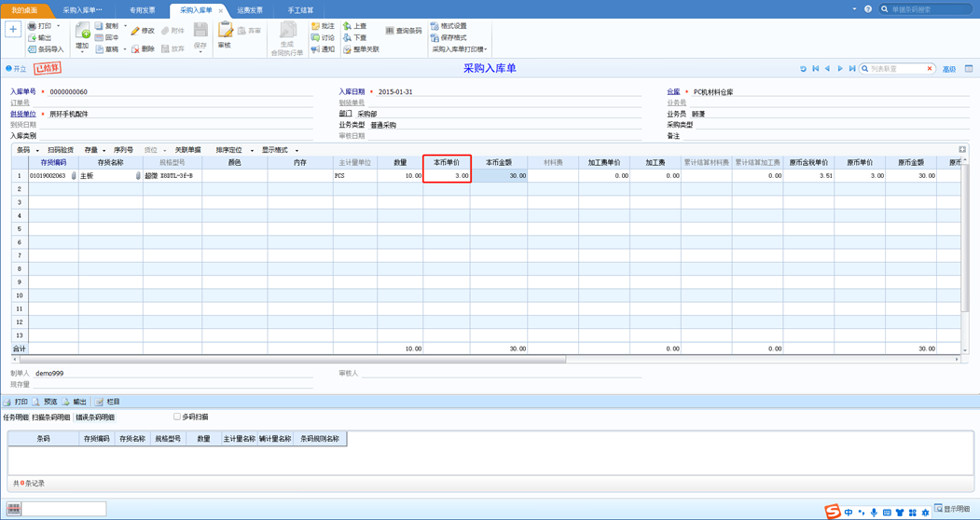Open the 复制 dropdown arrow
The image size is (980, 520).
pyautogui.click(x=125, y=26)
